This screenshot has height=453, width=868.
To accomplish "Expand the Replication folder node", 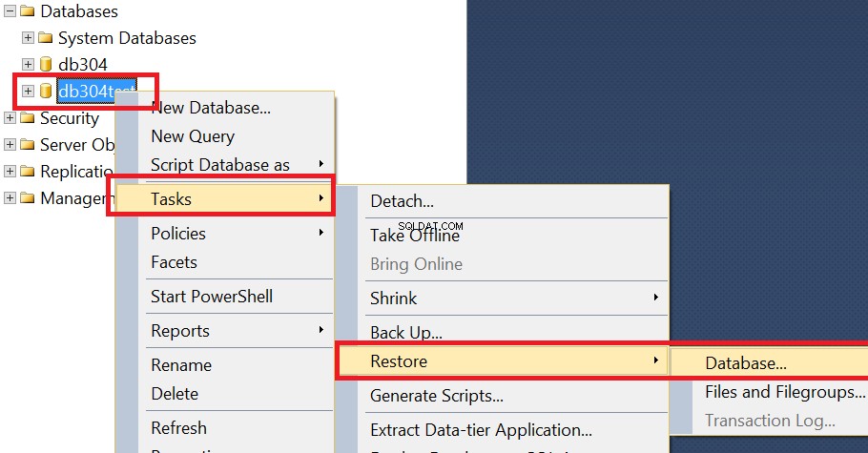I will (10, 171).
